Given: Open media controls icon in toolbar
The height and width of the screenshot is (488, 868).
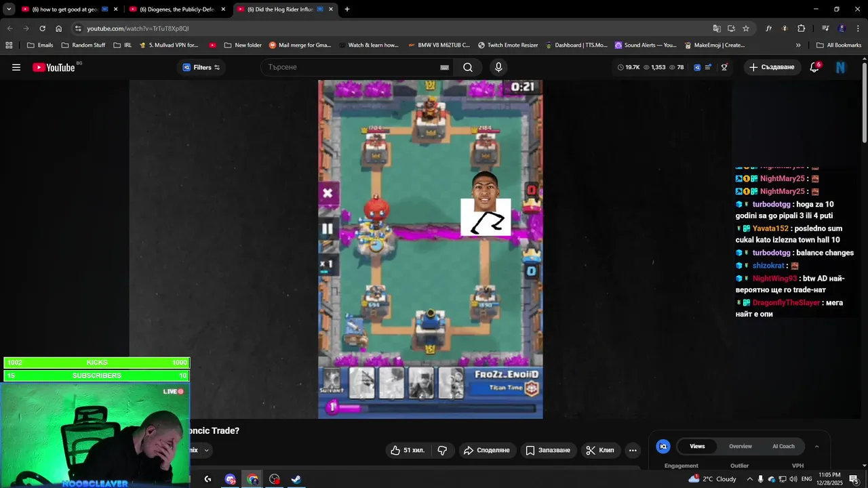Looking at the screenshot, I should (825, 28).
